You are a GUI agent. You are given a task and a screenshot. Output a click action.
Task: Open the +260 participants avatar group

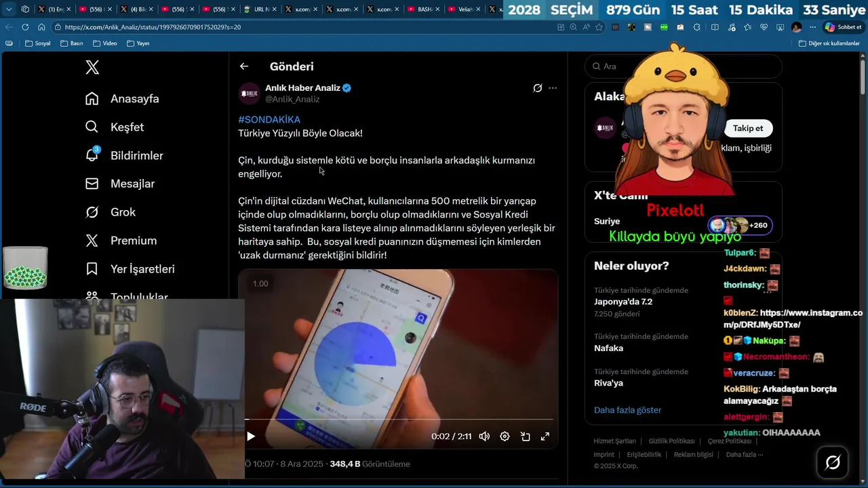tap(740, 225)
